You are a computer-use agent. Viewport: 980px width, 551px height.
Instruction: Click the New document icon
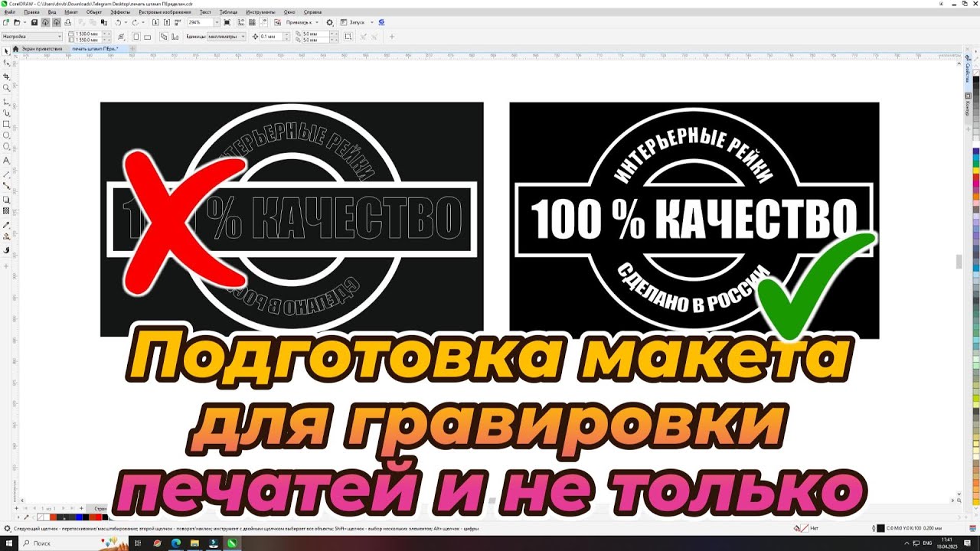click(x=6, y=22)
